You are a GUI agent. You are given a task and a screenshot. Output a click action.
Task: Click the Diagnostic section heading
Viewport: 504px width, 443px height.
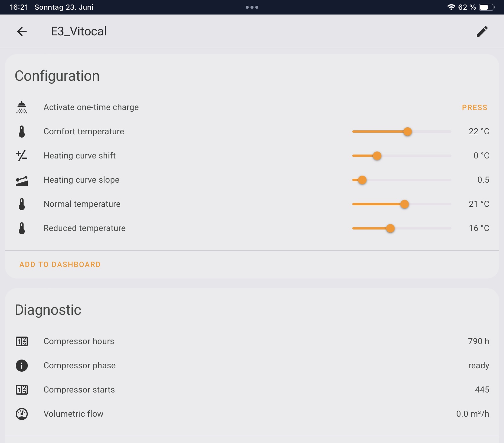pos(48,310)
